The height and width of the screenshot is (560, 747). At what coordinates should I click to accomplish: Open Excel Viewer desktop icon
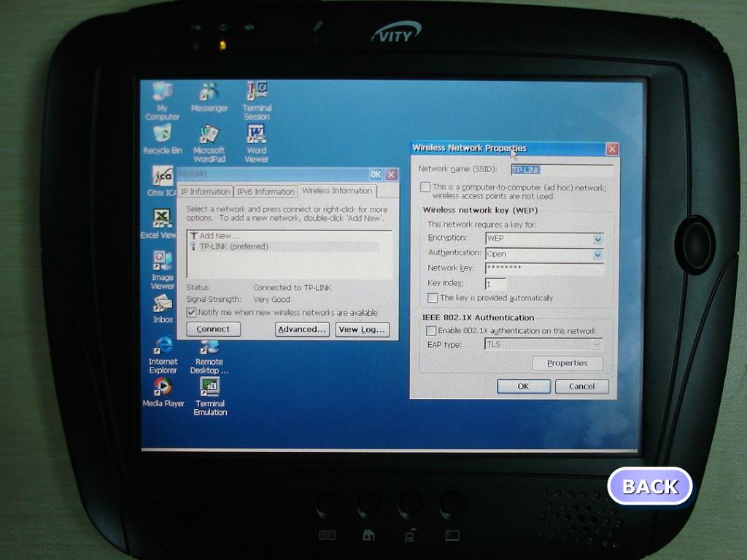pos(158,224)
